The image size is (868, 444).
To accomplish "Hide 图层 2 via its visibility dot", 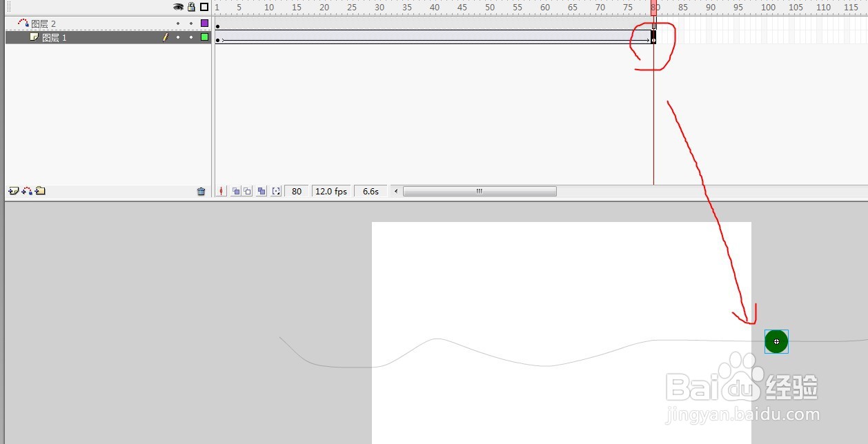I will pyautogui.click(x=178, y=23).
